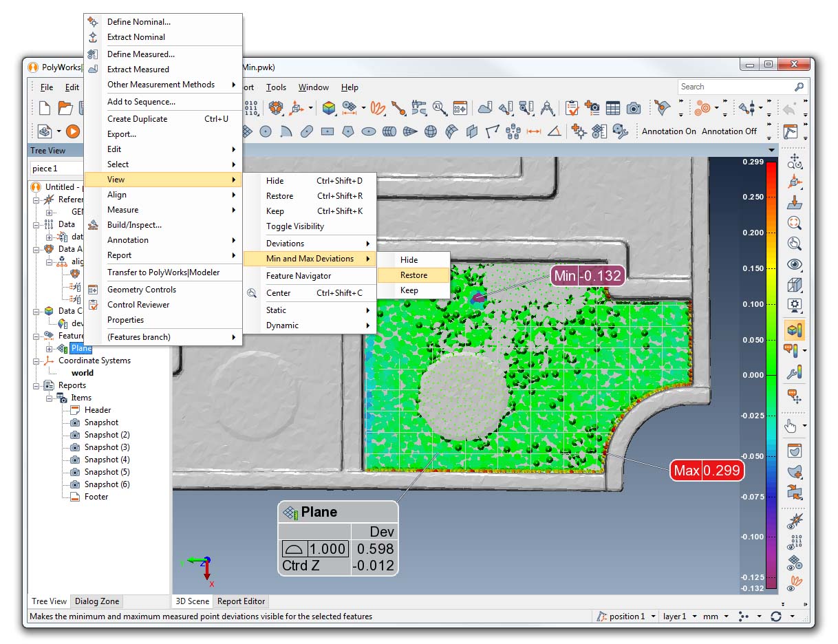Collapse the Items branch under Reports

click(x=49, y=398)
